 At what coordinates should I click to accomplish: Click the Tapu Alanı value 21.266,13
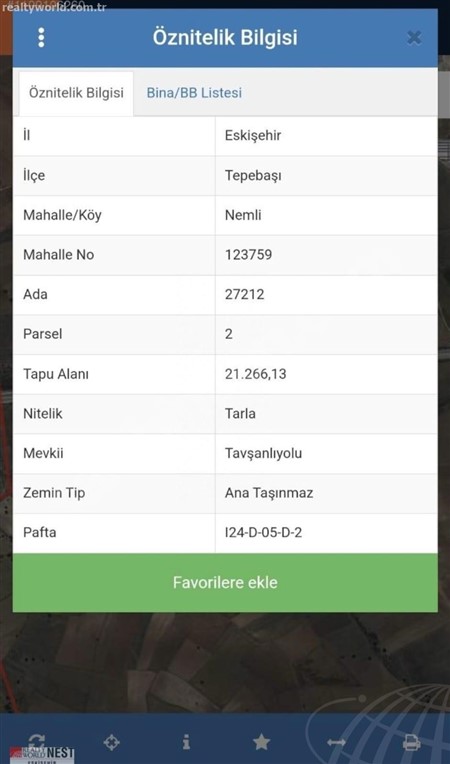[255, 374]
